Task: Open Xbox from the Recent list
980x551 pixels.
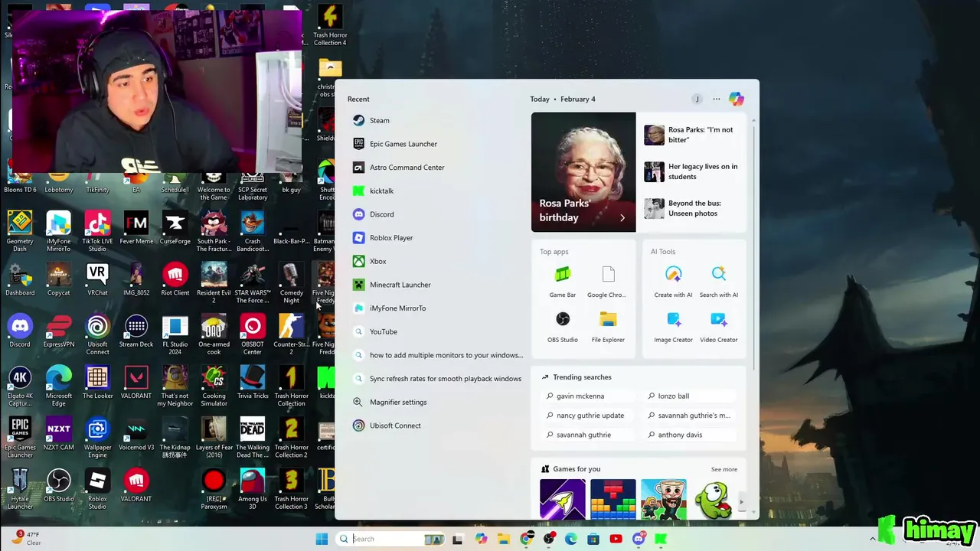Action: click(434, 261)
